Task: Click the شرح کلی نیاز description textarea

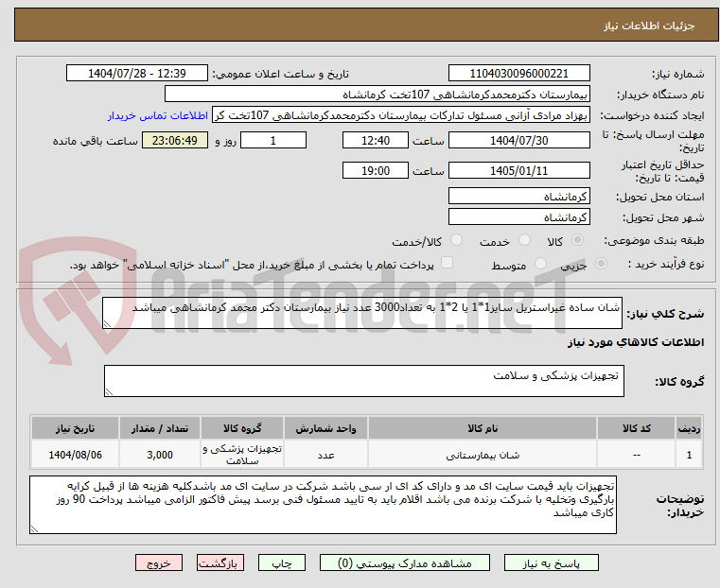Action: (362, 313)
